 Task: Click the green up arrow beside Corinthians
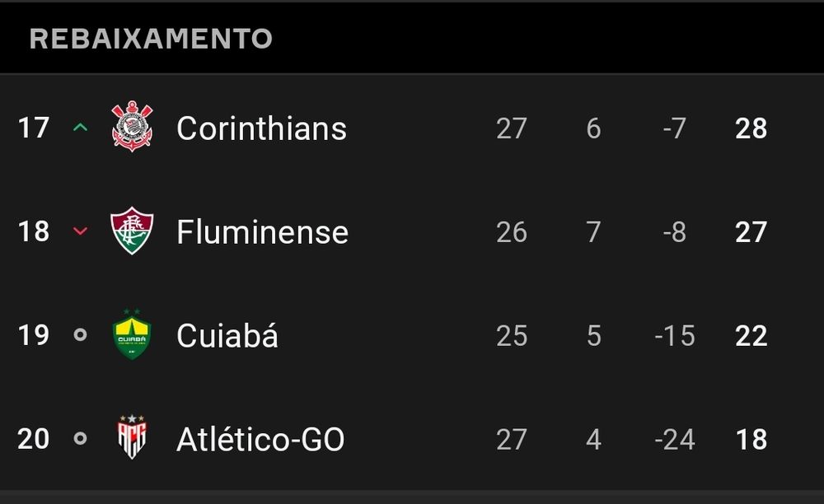click(81, 127)
